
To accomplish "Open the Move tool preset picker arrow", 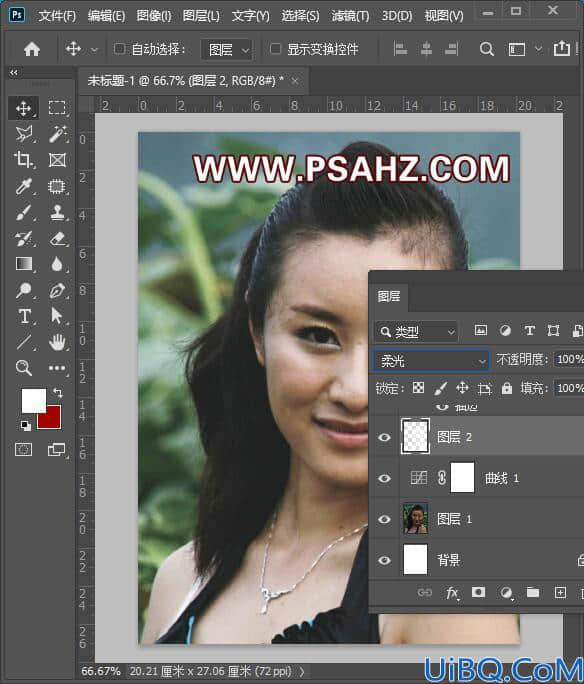I will (x=94, y=50).
